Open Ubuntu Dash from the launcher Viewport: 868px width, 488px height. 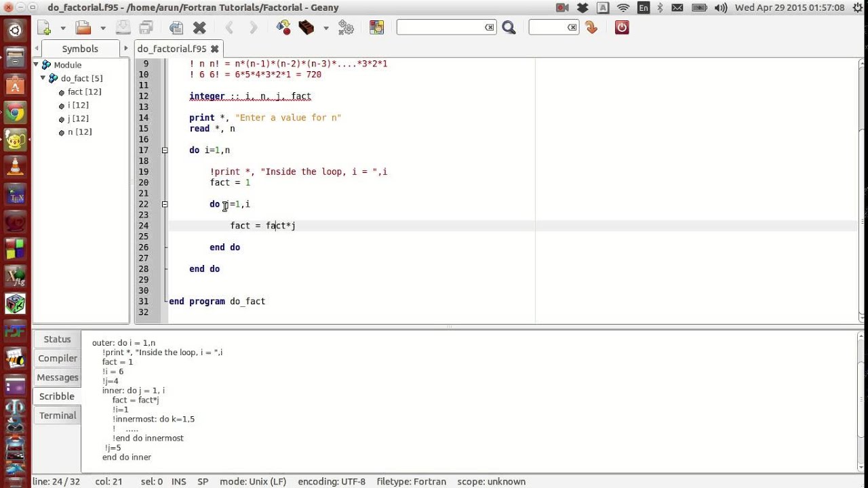pyautogui.click(x=15, y=30)
